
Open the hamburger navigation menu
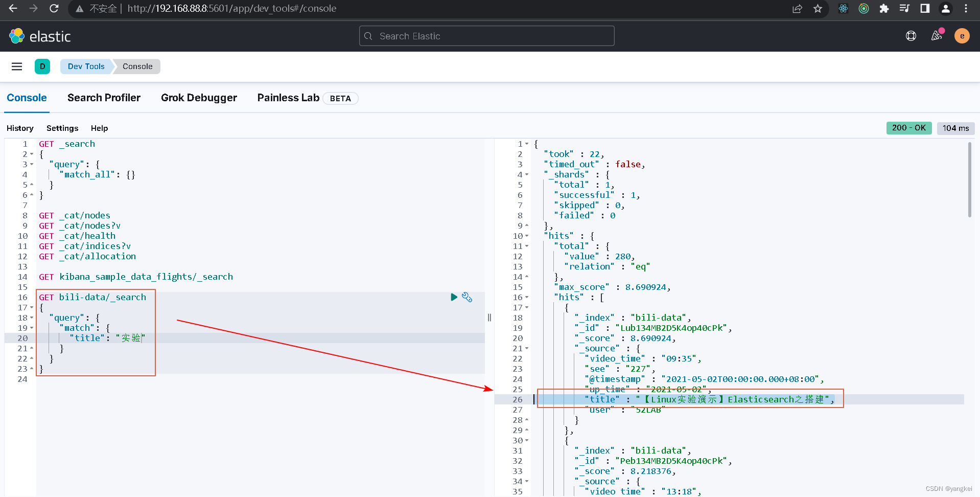pos(17,66)
